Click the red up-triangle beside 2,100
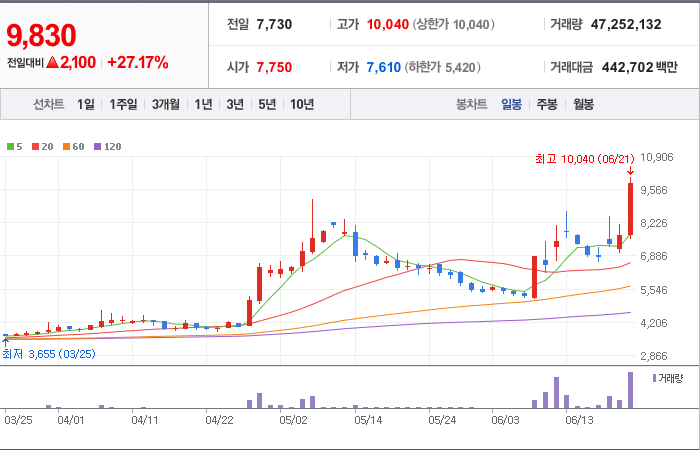700x450 pixels. pos(52,62)
